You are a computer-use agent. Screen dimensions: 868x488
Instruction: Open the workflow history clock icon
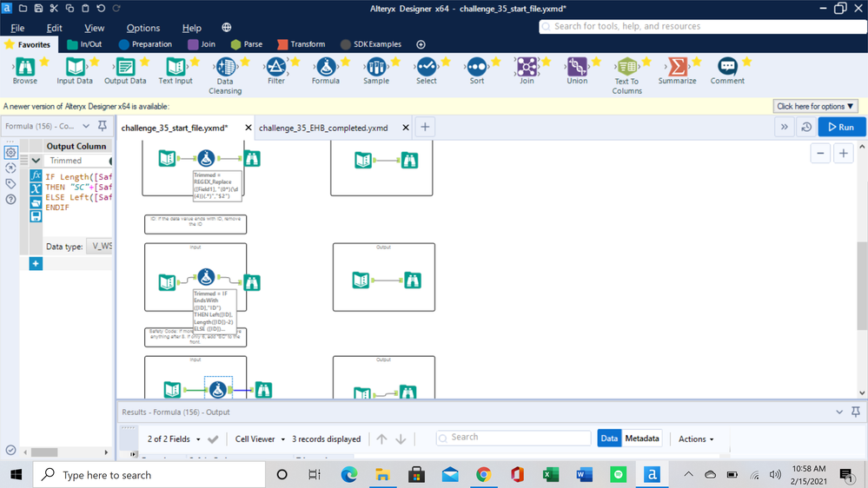coord(806,128)
